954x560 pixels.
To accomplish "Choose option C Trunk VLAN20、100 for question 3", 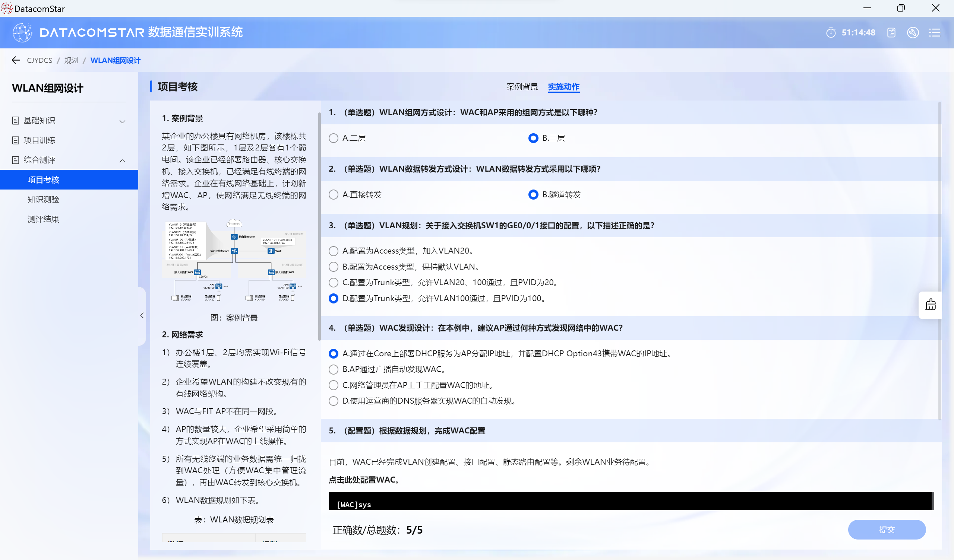I will 333,283.
